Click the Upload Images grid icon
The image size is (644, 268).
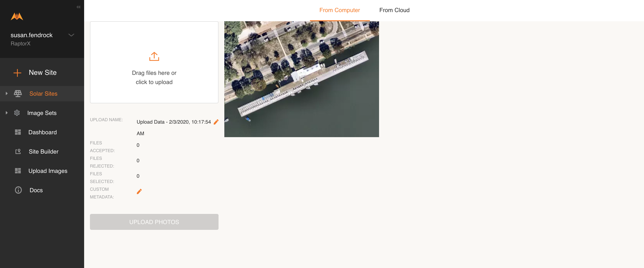pyautogui.click(x=18, y=171)
